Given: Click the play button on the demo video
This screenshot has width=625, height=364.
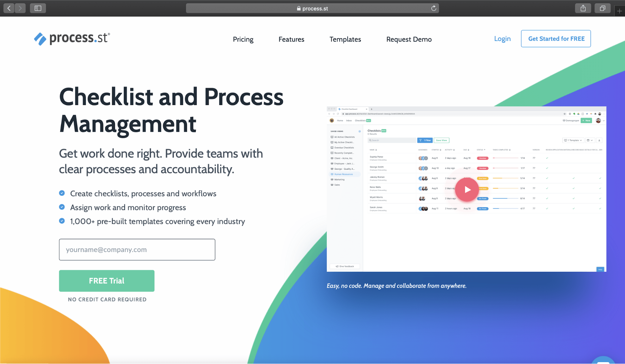Looking at the screenshot, I should [466, 189].
